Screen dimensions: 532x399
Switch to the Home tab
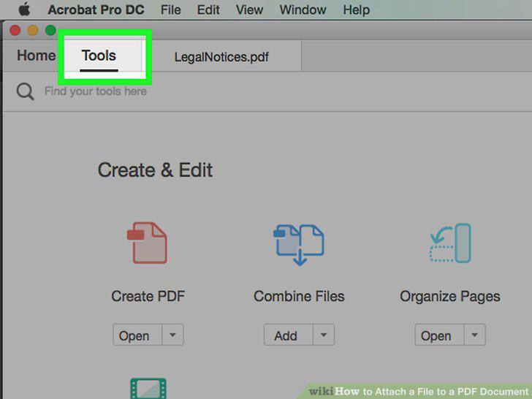[36, 56]
